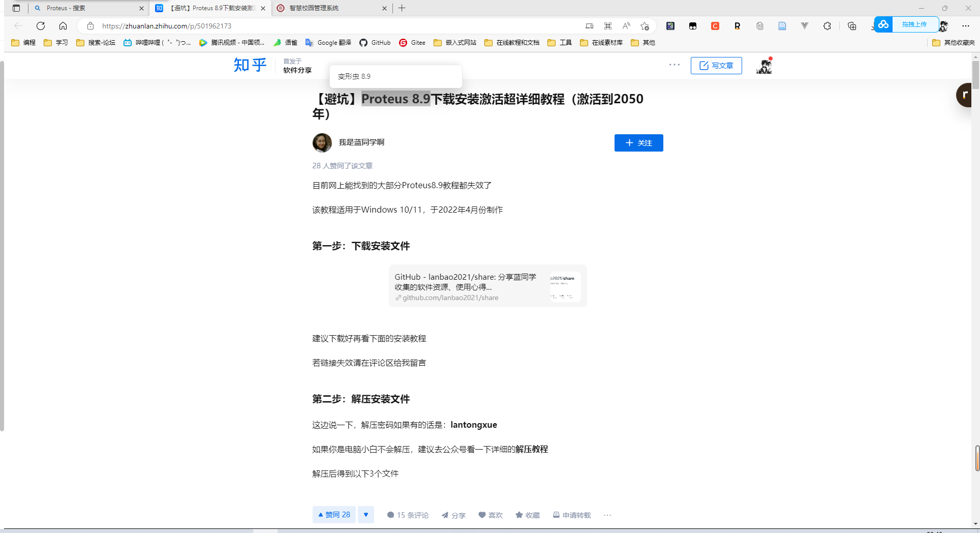The height and width of the screenshot is (533, 980).
Task: Open the GitHub lanbao2021/share link card
Action: 487,286
